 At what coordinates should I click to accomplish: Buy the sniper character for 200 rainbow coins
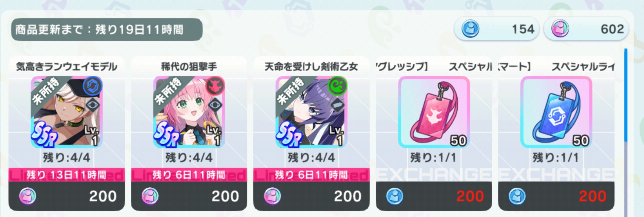tap(189, 196)
